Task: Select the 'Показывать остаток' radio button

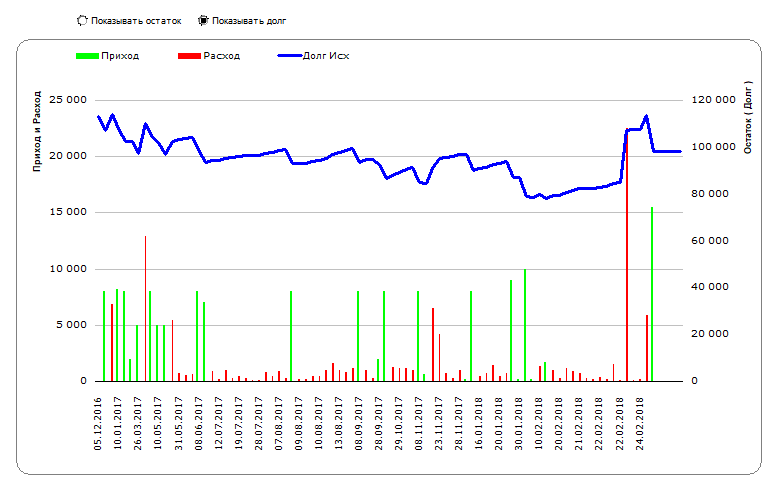Action: [x=82, y=21]
